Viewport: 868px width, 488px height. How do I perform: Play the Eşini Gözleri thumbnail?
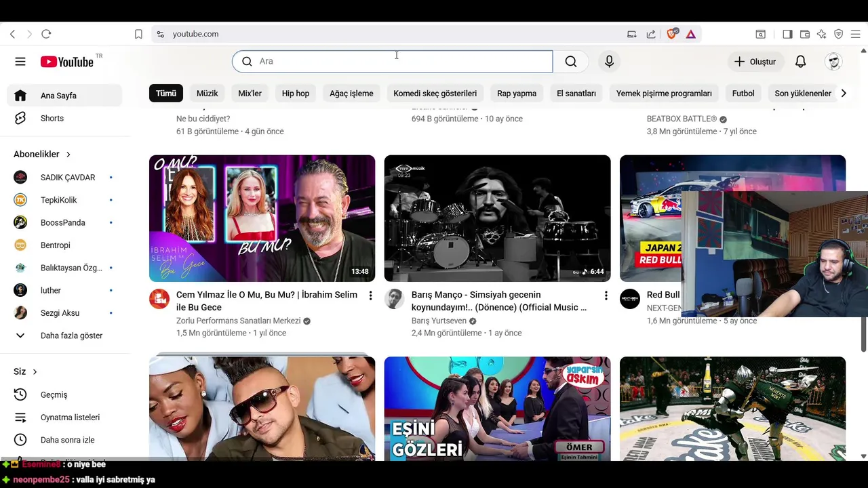(x=497, y=409)
